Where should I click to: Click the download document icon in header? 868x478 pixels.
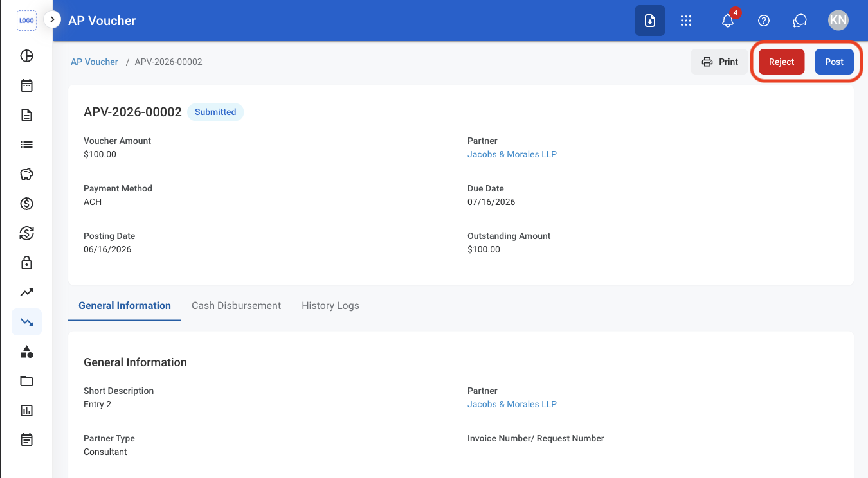tap(650, 21)
